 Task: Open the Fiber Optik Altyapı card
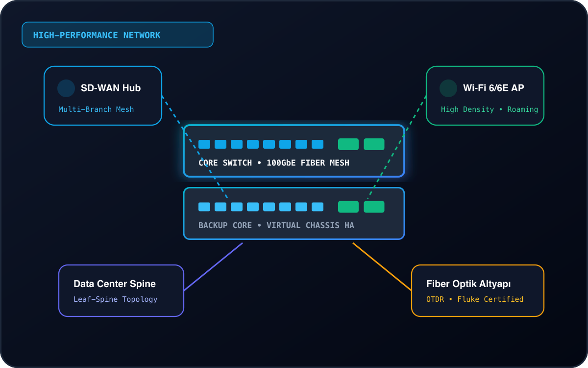(x=478, y=290)
